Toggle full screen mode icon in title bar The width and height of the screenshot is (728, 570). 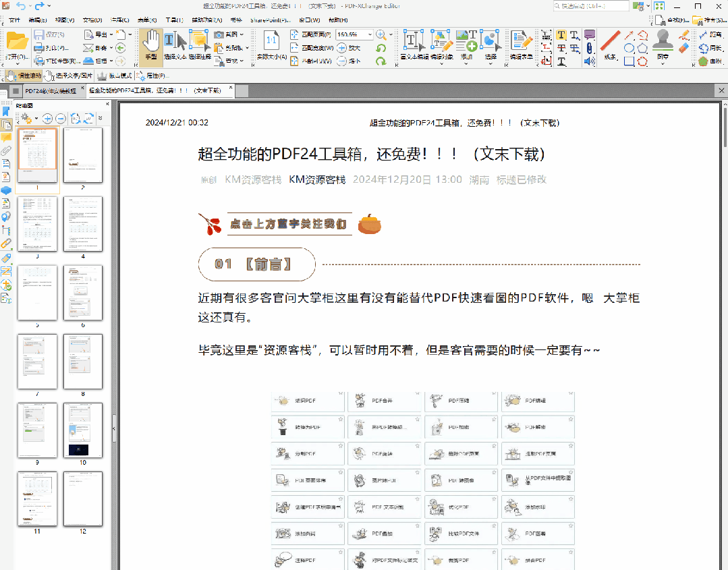(x=659, y=6)
